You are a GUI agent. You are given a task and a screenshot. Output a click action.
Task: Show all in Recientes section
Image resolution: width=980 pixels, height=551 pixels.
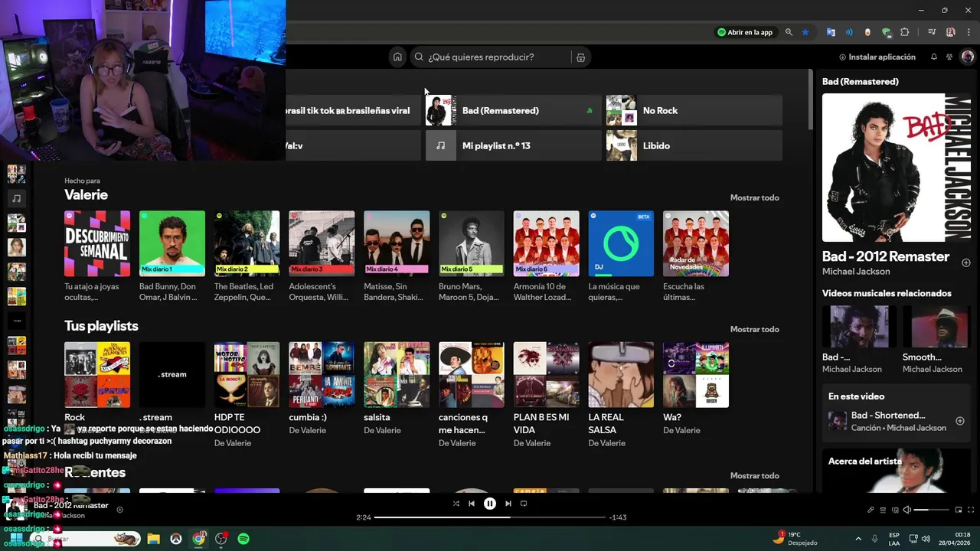(754, 475)
